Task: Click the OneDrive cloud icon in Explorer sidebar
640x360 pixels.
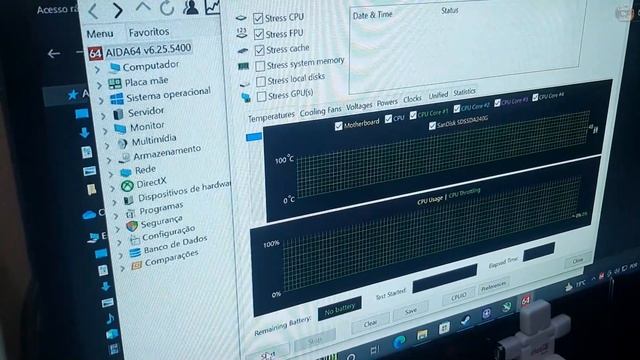Action: 89,215
